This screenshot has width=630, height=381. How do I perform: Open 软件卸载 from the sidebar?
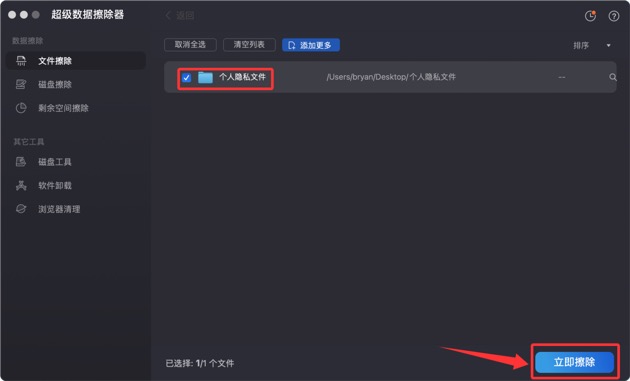point(76,185)
